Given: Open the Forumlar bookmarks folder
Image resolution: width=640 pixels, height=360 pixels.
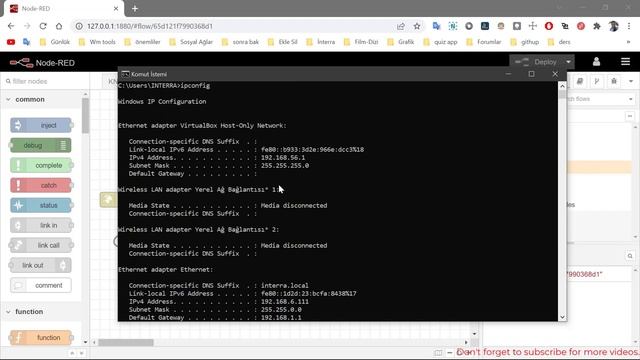Looking at the screenshot, I should click(x=484, y=42).
